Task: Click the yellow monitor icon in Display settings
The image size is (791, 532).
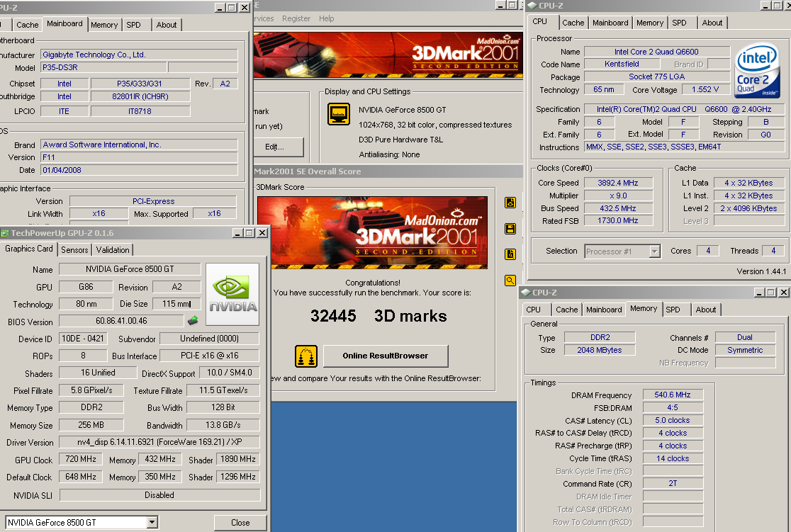Action: (339, 114)
